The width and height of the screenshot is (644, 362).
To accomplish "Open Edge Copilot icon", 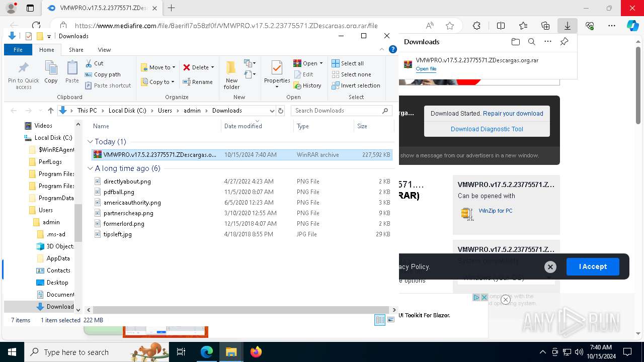I will pyautogui.click(x=632, y=26).
